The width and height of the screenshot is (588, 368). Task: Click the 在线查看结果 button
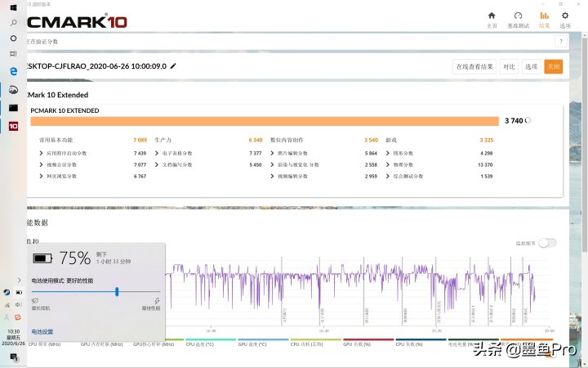coord(474,66)
